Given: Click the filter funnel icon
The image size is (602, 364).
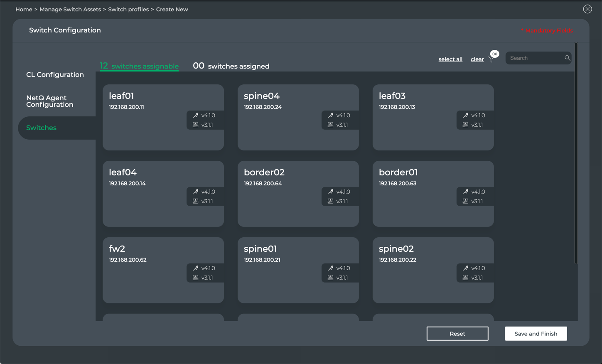Looking at the screenshot, I should point(491,59).
